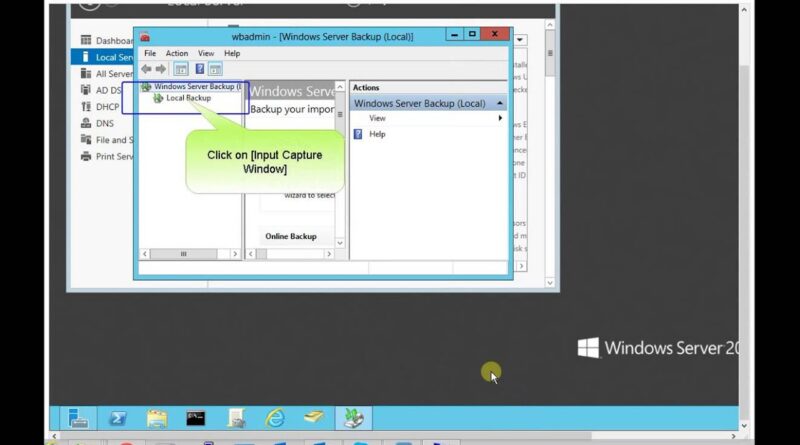Open File and Storage Services in sidebar
Image resolution: width=800 pixels, height=445 pixels.
[x=107, y=140]
